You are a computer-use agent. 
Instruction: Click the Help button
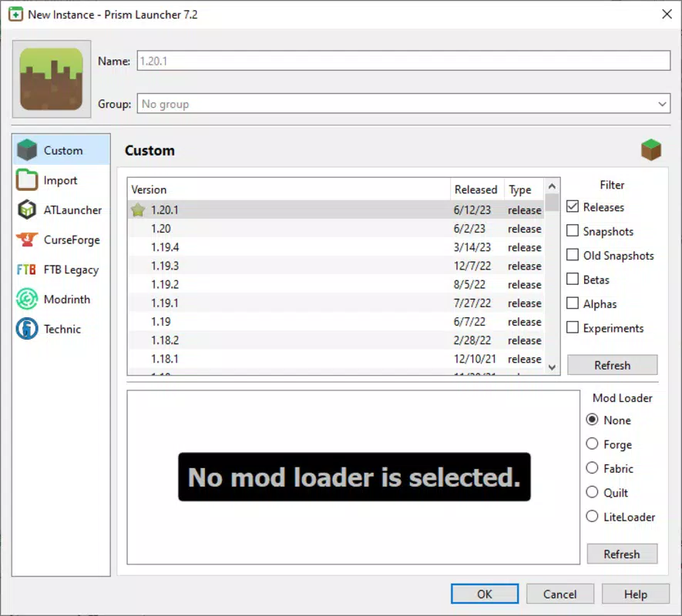[x=636, y=594]
